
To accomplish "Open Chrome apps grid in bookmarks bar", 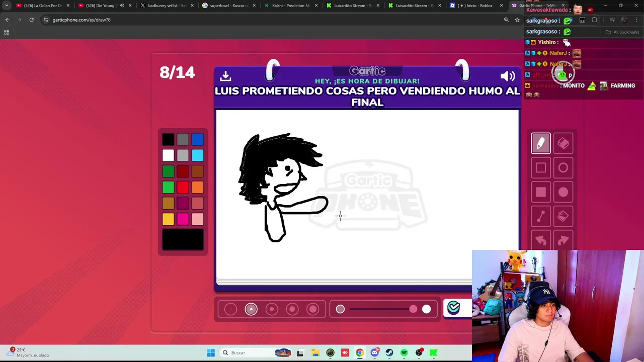I will coord(7,32).
